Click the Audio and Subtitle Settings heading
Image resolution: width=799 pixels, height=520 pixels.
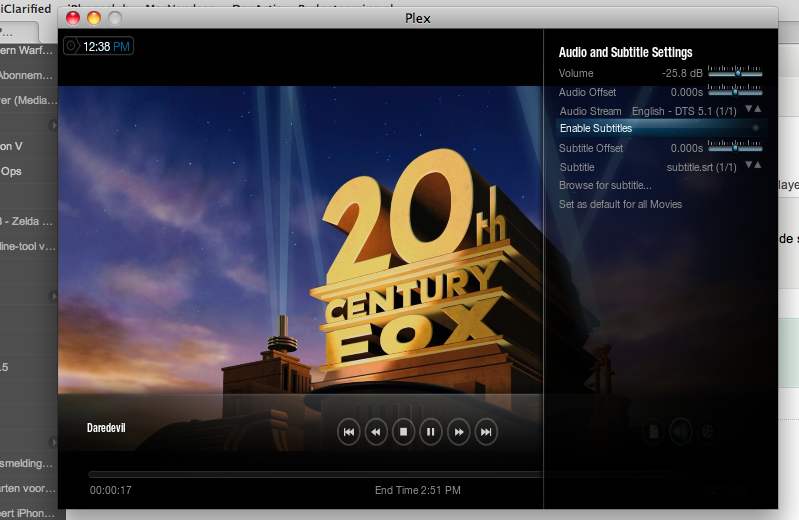pyautogui.click(x=625, y=53)
